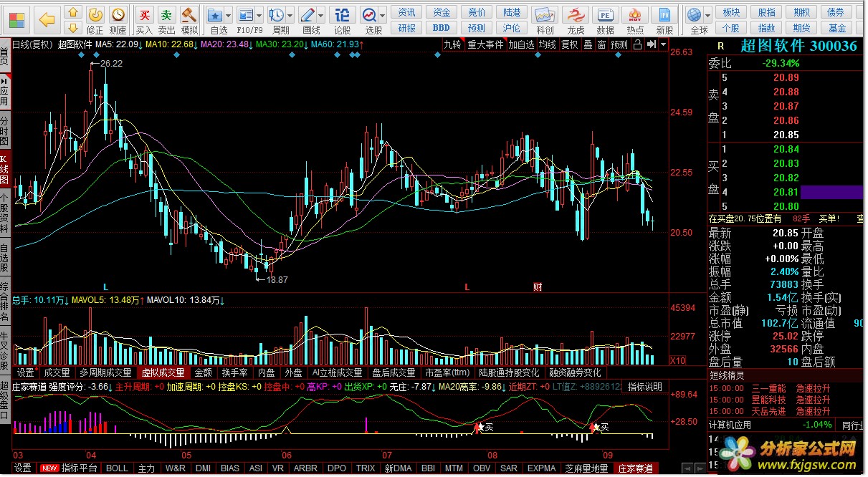The width and height of the screenshot is (868, 477).
Task: Select the EXPMA indicator tab
Action: (541, 468)
